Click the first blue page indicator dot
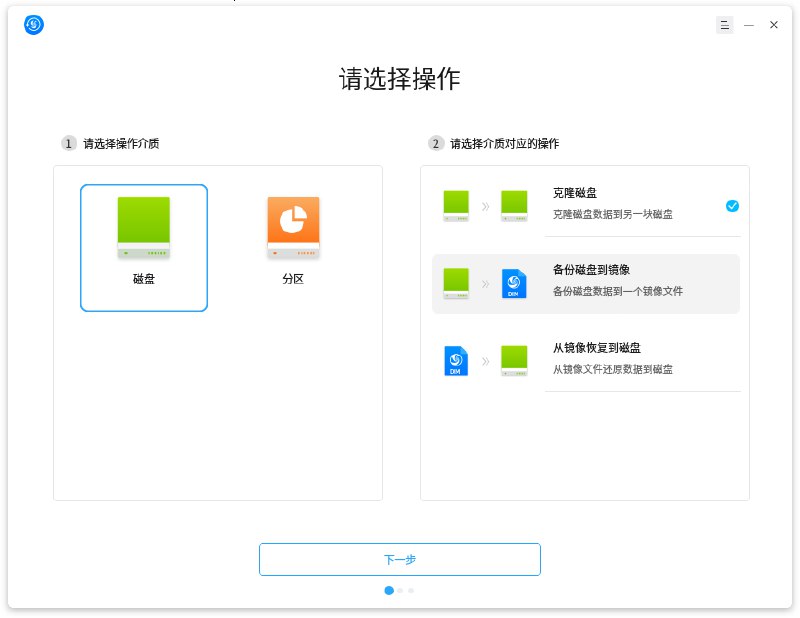This screenshot has width=800, height=618. (389, 590)
